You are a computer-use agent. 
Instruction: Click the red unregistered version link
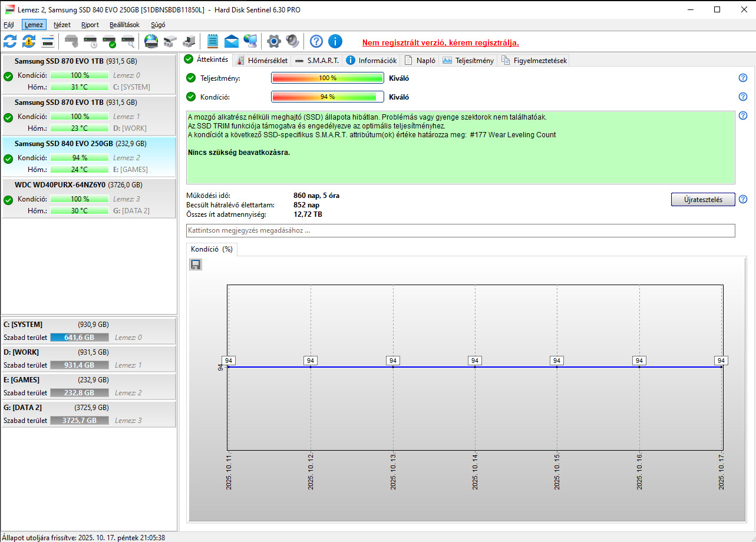(440, 43)
